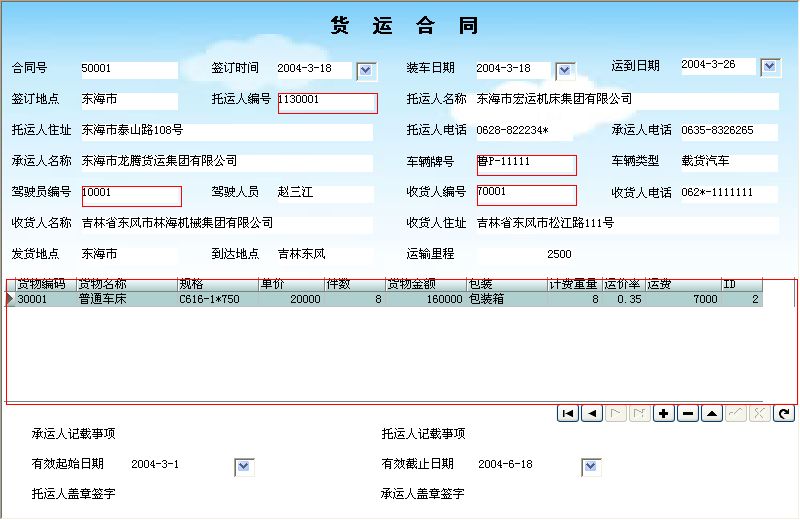Expand the 有效起始日期 date picker
Screen dimensions: 800x520
[x=243, y=466]
